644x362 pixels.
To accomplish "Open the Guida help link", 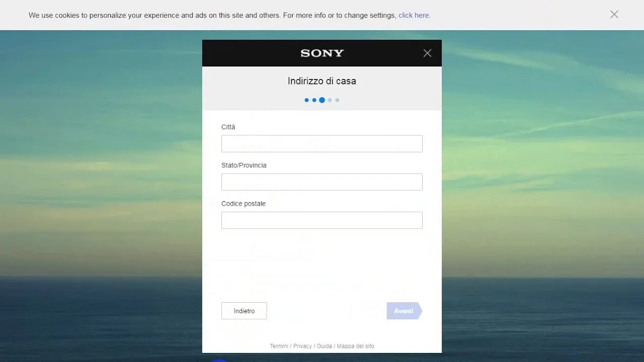I will (325, 346).
